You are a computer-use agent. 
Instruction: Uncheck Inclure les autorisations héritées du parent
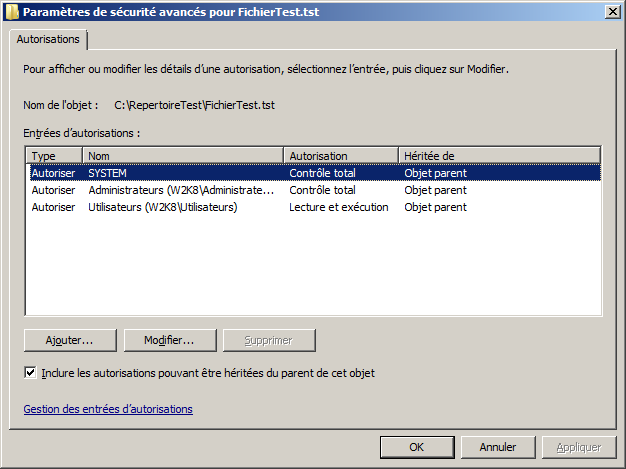coord(30,373)
